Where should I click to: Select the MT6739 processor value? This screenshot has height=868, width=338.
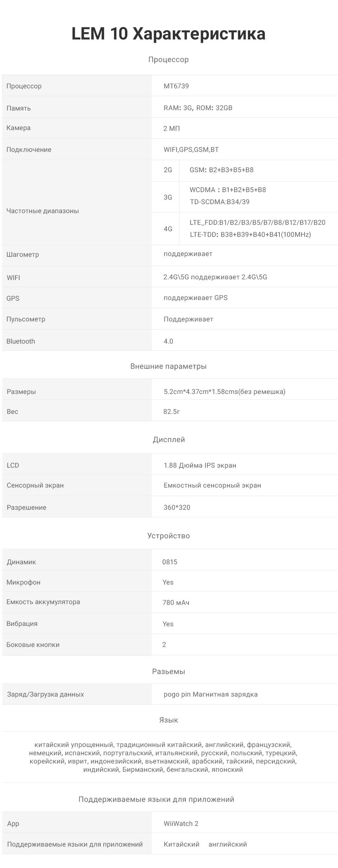[x=176, y=86]
